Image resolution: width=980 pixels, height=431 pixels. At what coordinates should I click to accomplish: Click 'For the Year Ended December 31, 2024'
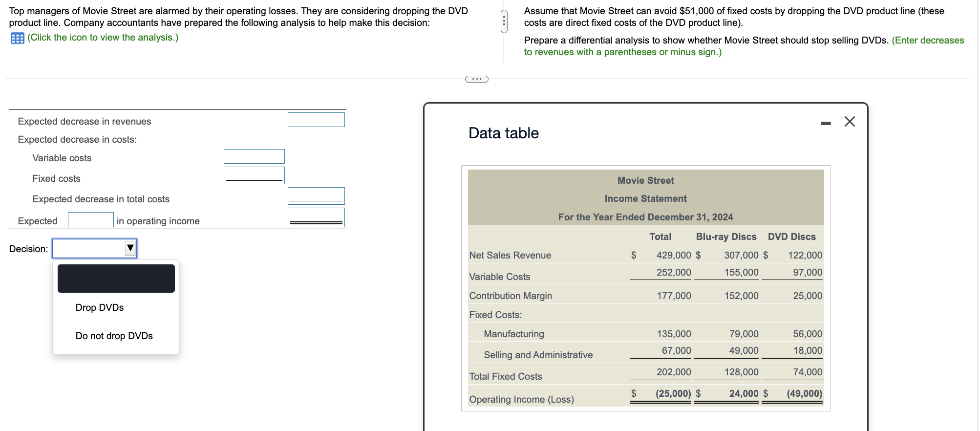click(645, 217)
